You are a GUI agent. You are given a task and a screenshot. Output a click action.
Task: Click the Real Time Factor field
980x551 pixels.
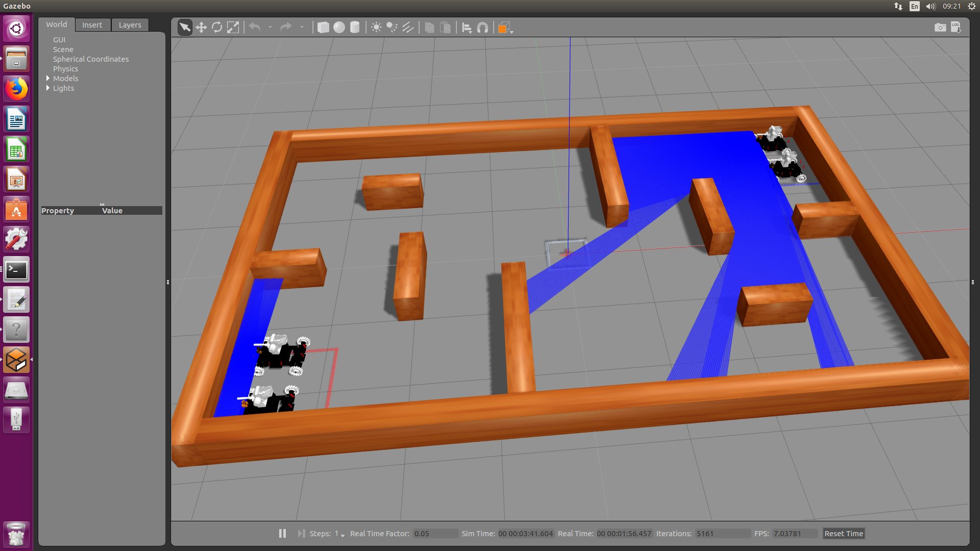click(435, 534)
